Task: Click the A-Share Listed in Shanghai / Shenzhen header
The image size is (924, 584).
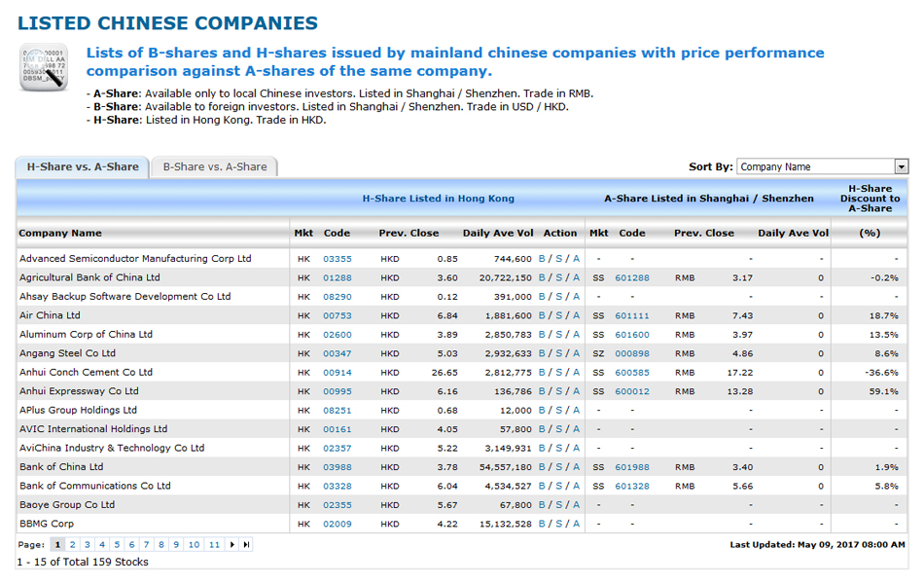Action: point(709,199)
